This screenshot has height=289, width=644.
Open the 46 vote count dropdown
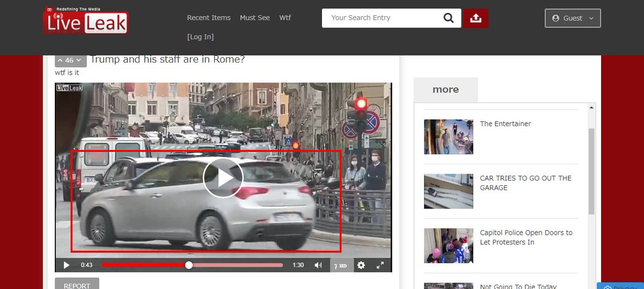70,60
